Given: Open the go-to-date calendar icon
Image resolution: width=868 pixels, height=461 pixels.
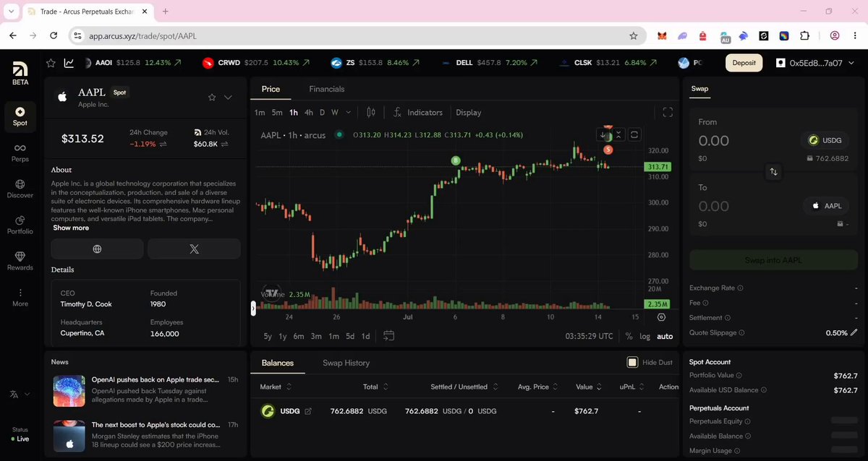Looking at the screenshot, I should click(x=388, y=335).
